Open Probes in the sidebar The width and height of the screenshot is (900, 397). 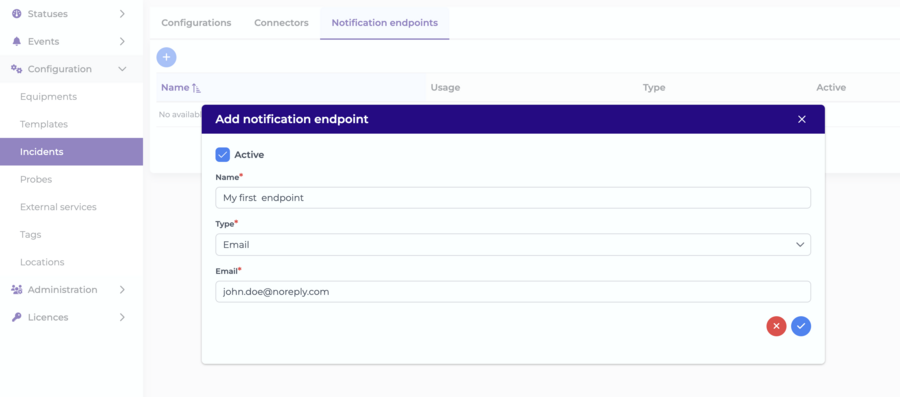coord(36,180)
